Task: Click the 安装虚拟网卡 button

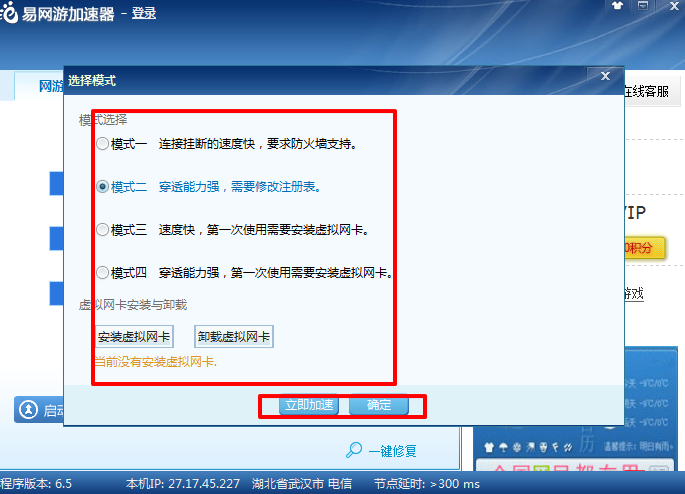Action: pyautogui.click(x=134, y=336)
